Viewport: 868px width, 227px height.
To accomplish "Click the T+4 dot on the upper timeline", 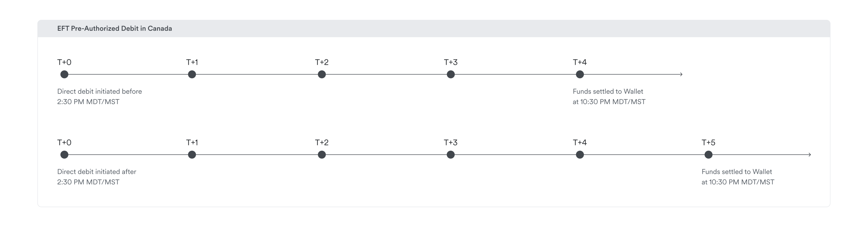I will [580, 74].
